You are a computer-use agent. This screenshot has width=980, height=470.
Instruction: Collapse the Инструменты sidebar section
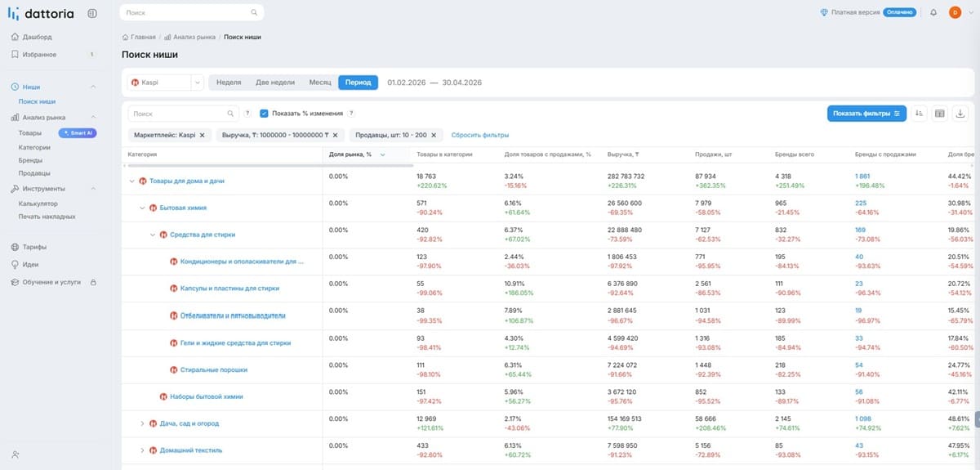pos(92,189)
